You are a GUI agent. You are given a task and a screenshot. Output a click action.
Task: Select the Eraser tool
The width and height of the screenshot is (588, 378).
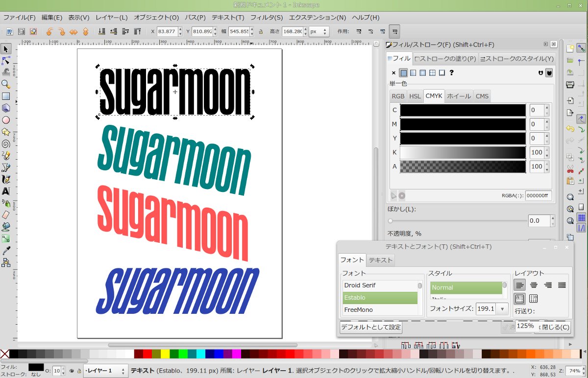[x=6, y=215]
